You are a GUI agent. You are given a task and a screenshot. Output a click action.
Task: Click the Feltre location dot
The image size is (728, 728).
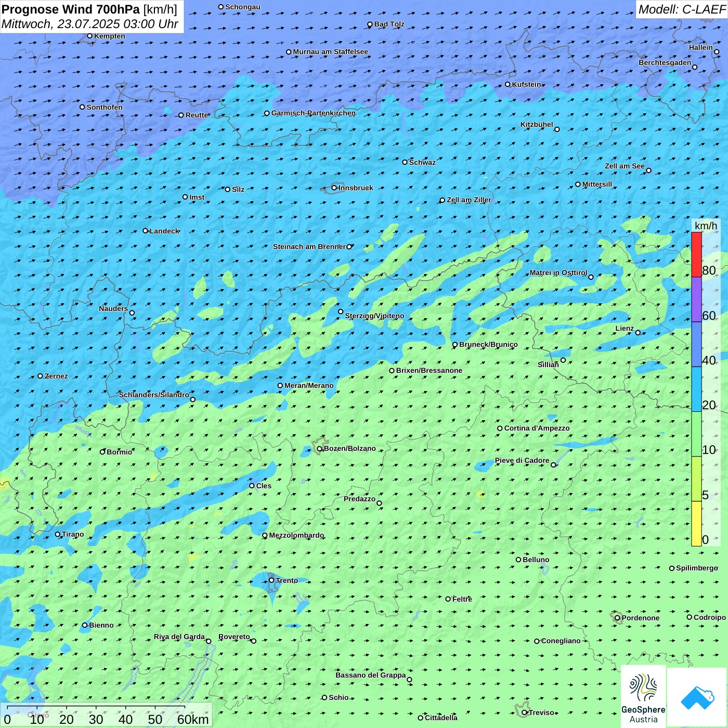coord(448,599)
